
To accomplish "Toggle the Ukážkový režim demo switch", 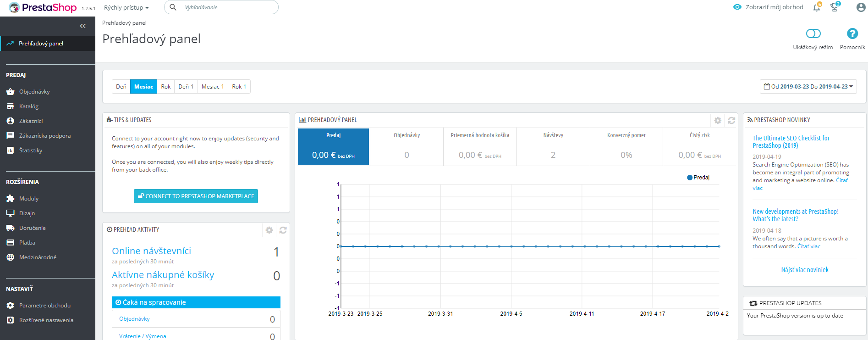I will coord(813,33).
